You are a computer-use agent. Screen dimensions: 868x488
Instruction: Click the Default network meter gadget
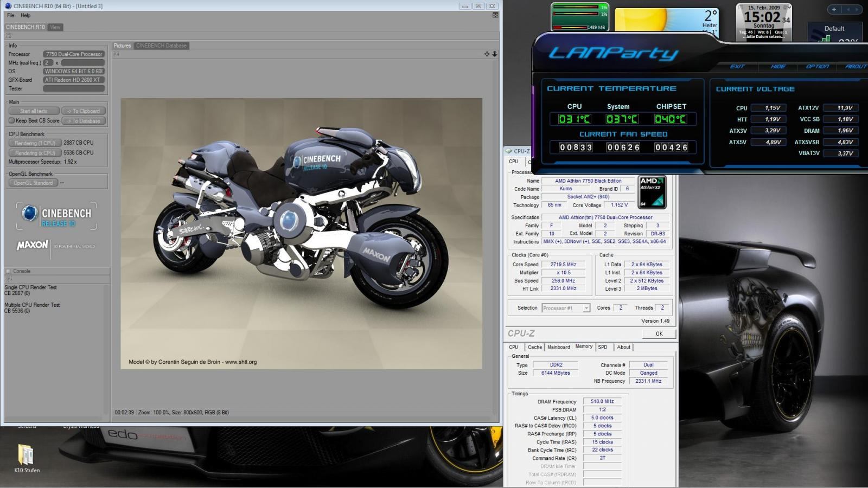tap(834, 33)
